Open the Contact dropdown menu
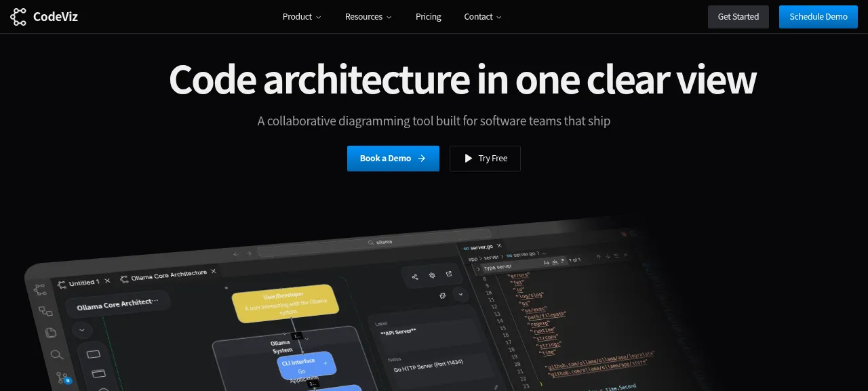 pyautogui.click(x=483, y=16)
